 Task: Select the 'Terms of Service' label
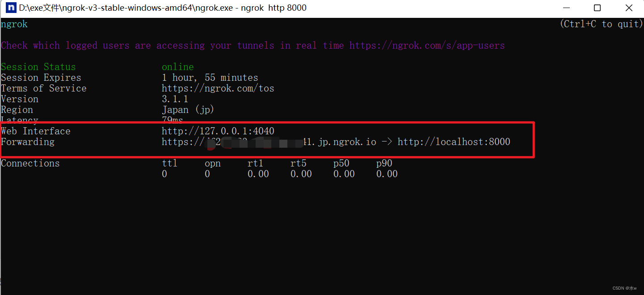(44, 88)
